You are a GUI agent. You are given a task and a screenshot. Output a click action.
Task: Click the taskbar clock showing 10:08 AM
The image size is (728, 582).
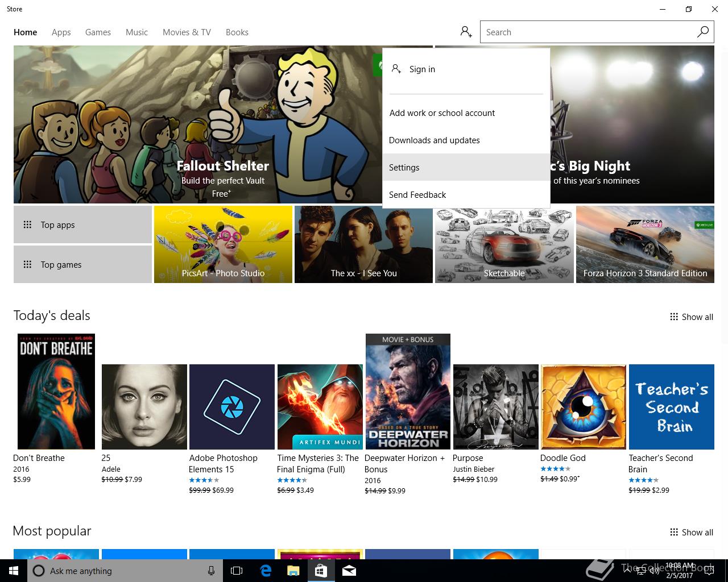point(680,571)
